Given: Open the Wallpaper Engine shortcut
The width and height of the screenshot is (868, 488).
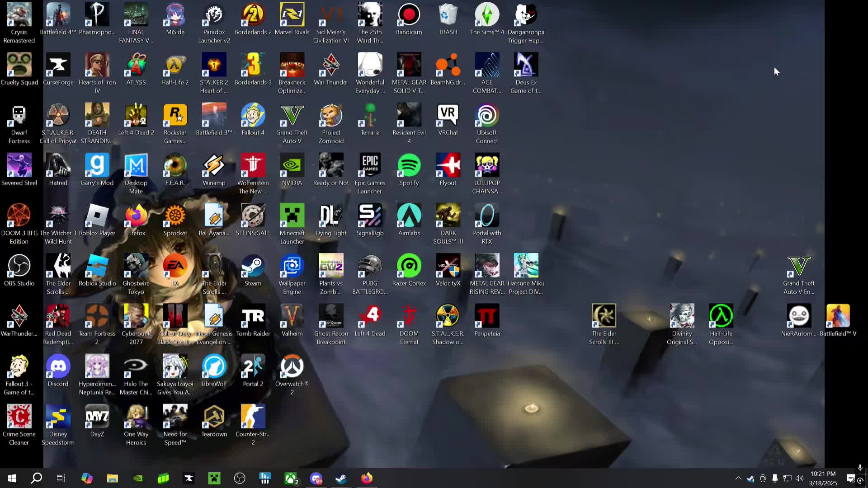Looking at the screenshot, I should [292, 275].
